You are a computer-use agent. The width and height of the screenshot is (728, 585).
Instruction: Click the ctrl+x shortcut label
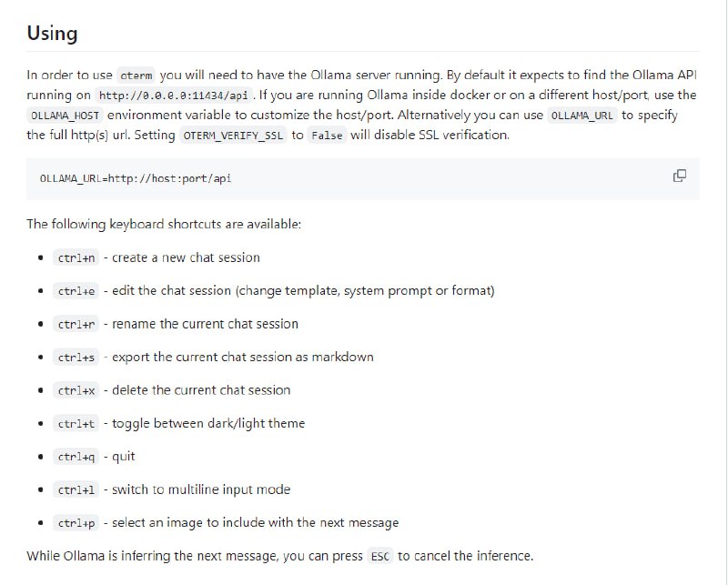tap(76, 390)
